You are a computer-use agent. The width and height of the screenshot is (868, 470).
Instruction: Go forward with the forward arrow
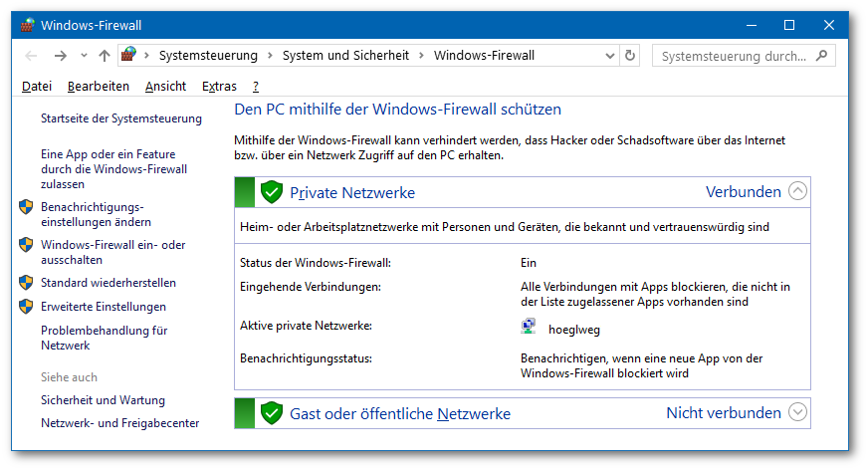[x=61, y=56]
